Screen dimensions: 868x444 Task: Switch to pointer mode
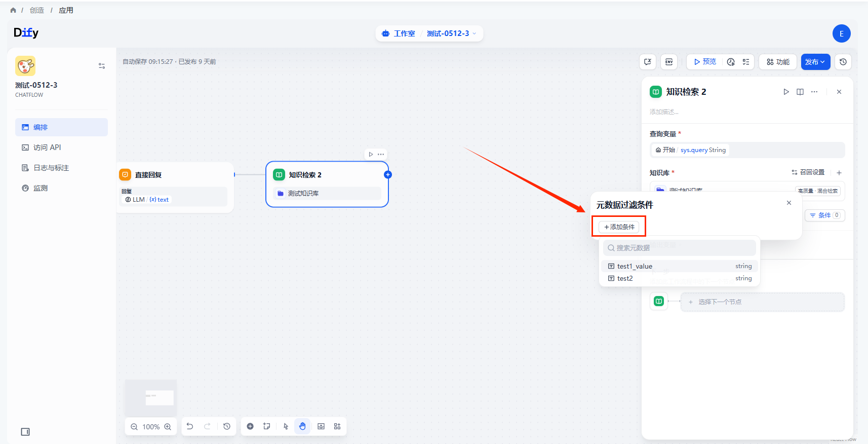286,426
